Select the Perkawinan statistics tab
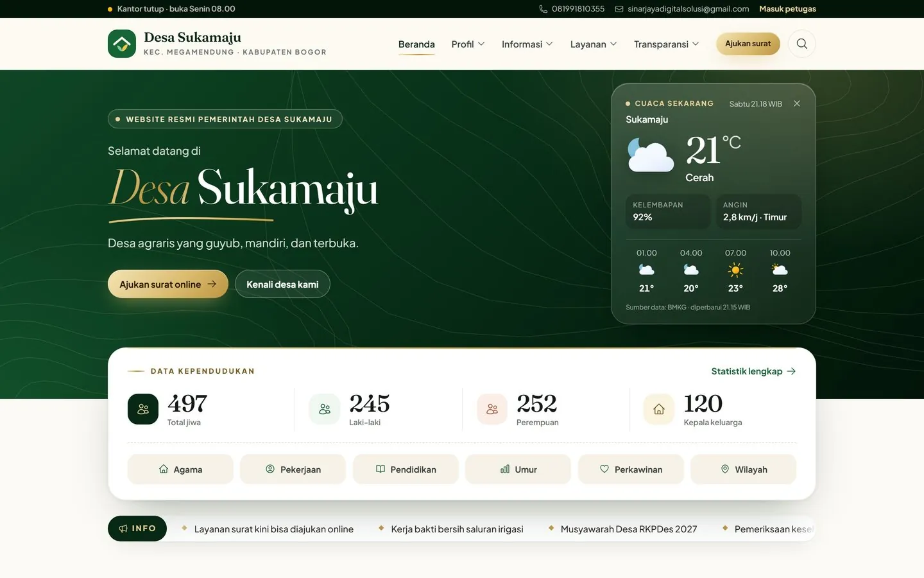The image size is (924, 578). [x=631, y=469]
